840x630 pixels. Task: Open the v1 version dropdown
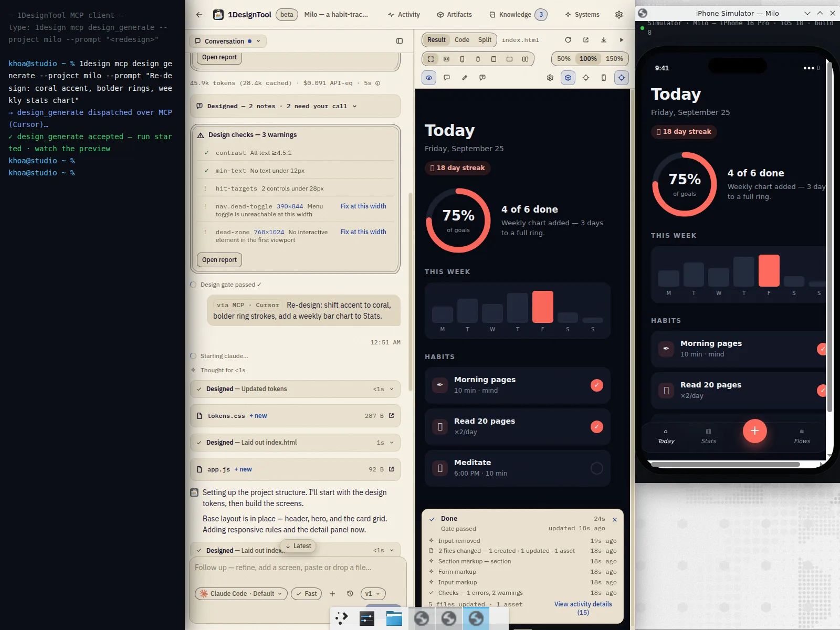[x=373, y=594]
